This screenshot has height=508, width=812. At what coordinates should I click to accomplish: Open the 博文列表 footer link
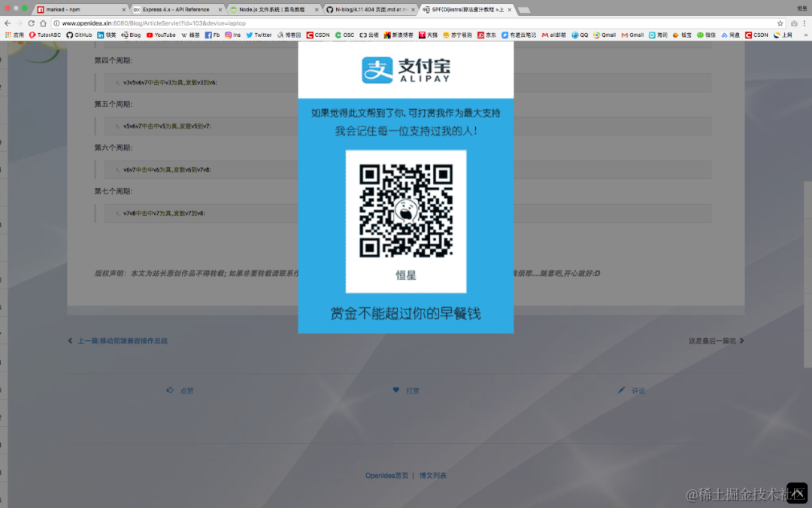click(433, 476)
